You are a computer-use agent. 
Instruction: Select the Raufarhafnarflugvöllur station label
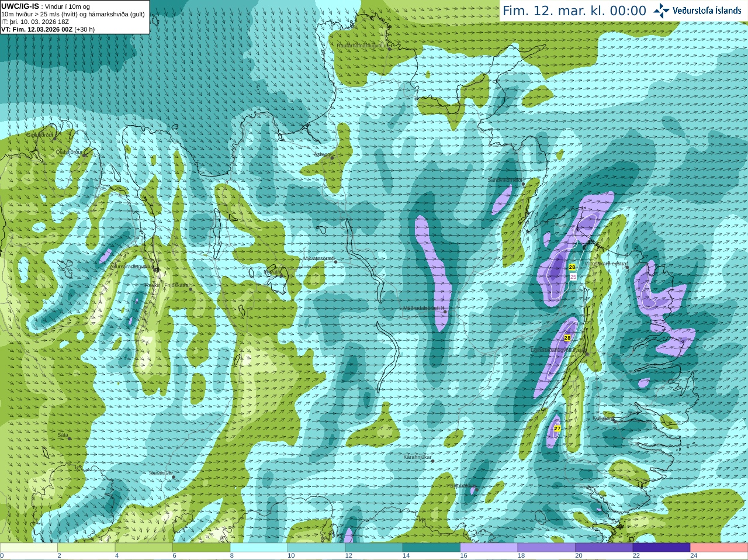(x=362, y=45)
